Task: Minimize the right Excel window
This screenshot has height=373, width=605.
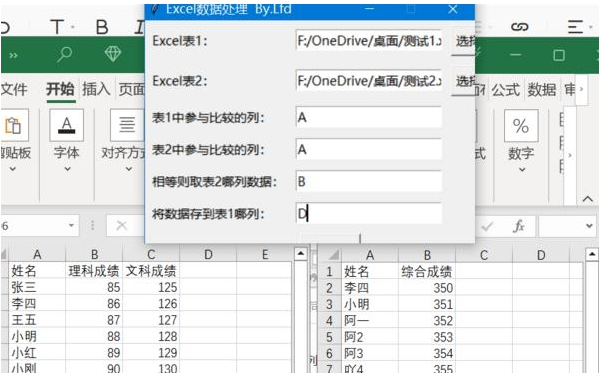Action: [515, 55]
